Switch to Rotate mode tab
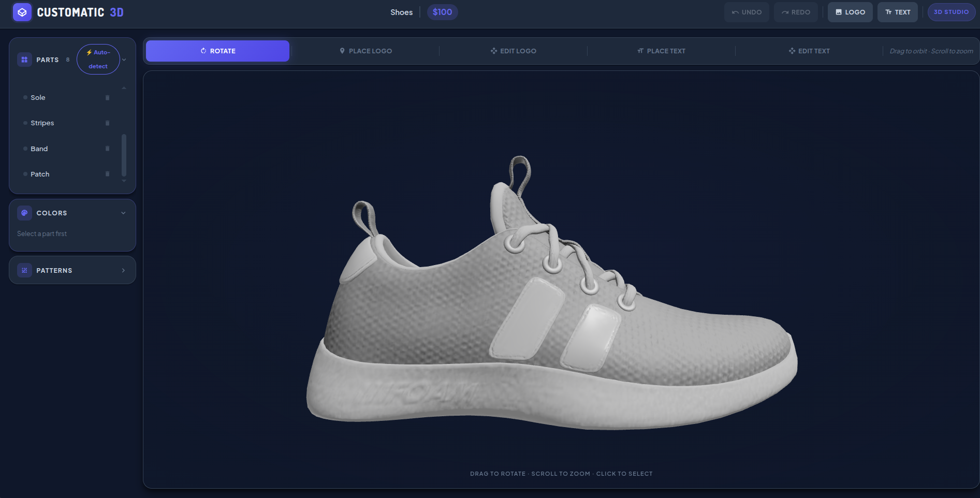The height and width of the screenshot is (498, 980). point(217,51)
